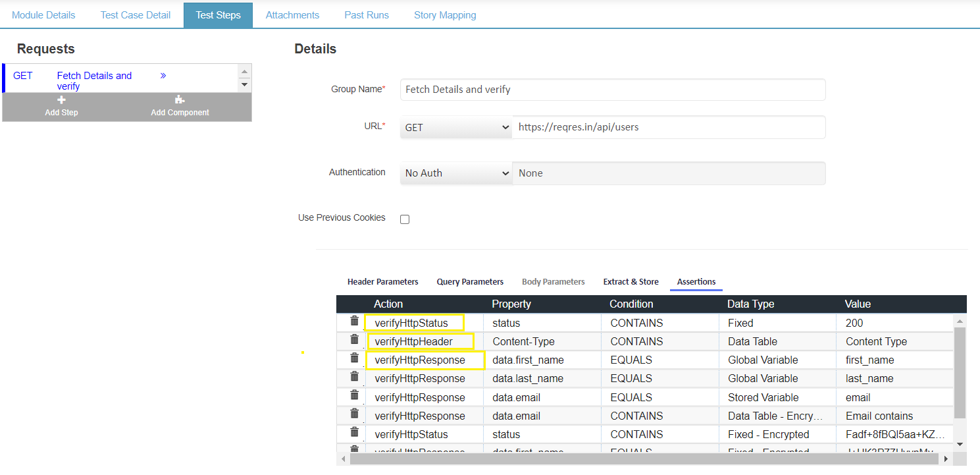
Task: Open the Story Mapping tab
Action: (x=445, y=15)
